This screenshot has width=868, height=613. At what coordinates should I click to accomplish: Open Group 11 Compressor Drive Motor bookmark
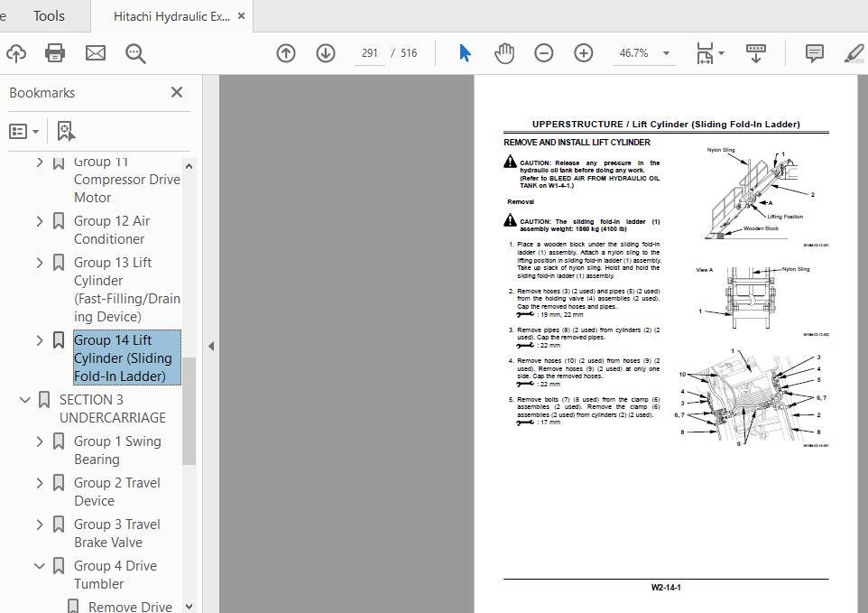coord(126,180)
